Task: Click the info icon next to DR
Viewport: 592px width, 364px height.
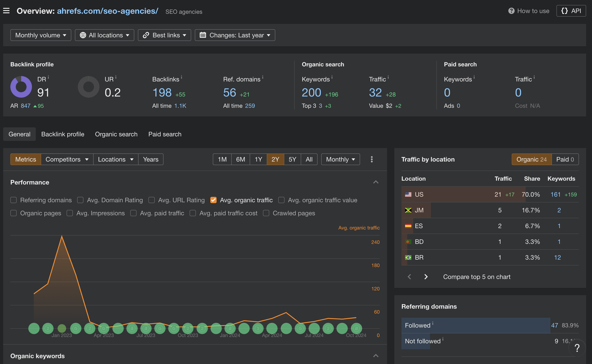Action: 48,77
